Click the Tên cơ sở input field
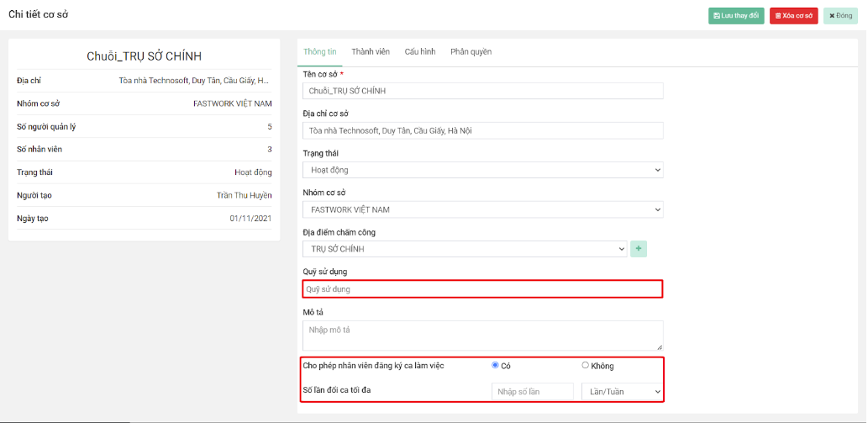Screen dimensions: 868x423 click(x=482, y=91)
